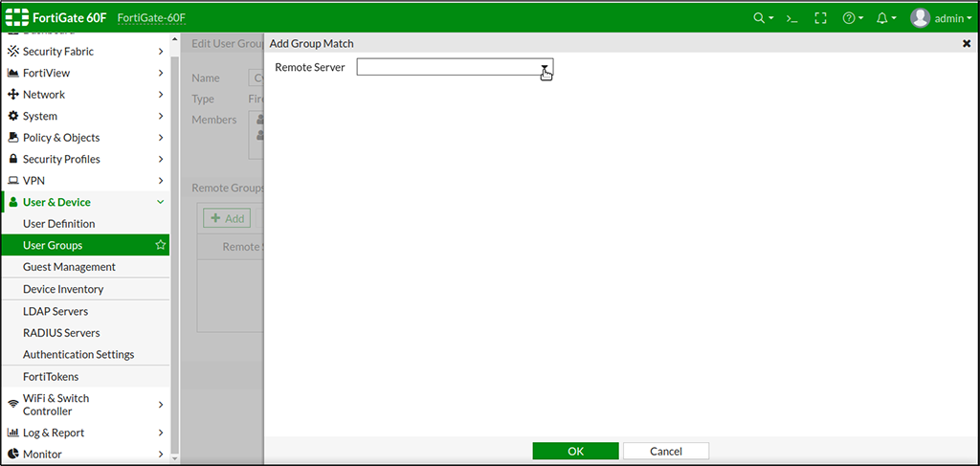Open the help question mark menu
The height and width of the screenshot is (466, 980).
(x=849, y=18)
